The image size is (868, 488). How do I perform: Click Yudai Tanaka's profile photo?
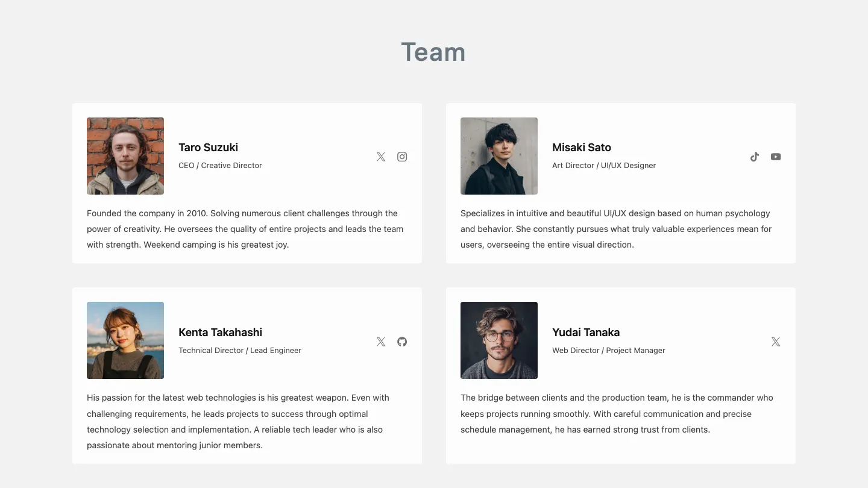[x=499, y=340]
